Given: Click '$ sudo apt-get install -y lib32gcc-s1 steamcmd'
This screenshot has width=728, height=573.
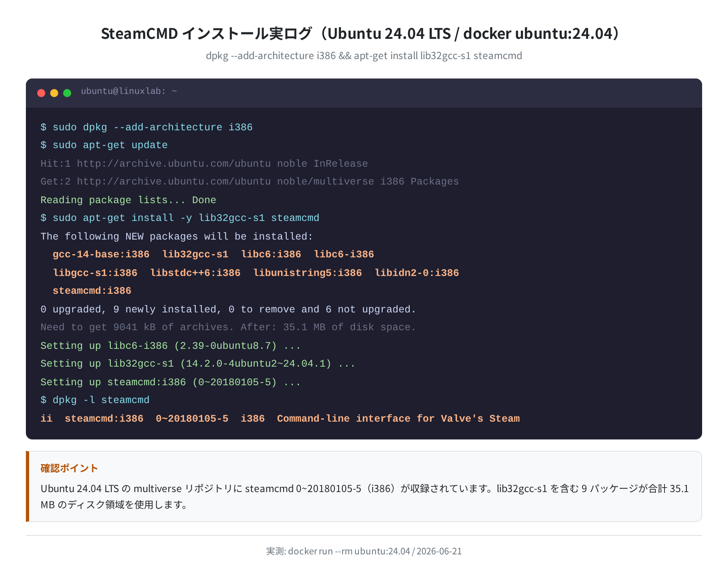Looking at the screenshot, I should point(180,218).
